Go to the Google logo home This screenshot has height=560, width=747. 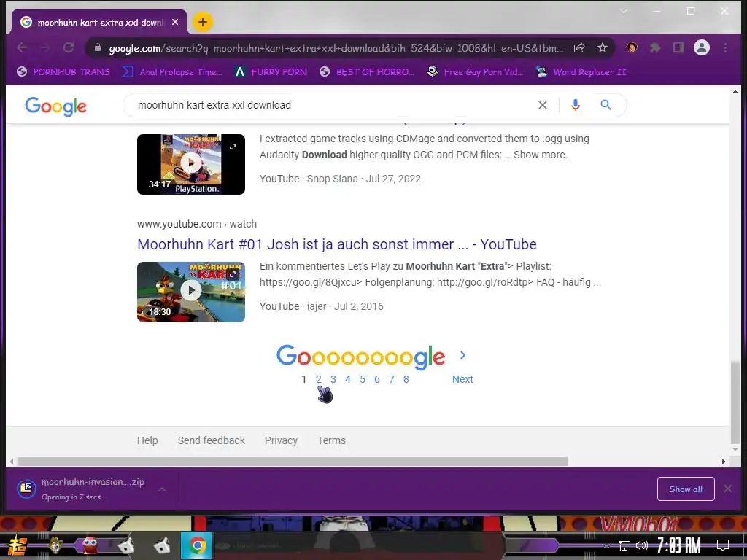[x=55, y=106]
